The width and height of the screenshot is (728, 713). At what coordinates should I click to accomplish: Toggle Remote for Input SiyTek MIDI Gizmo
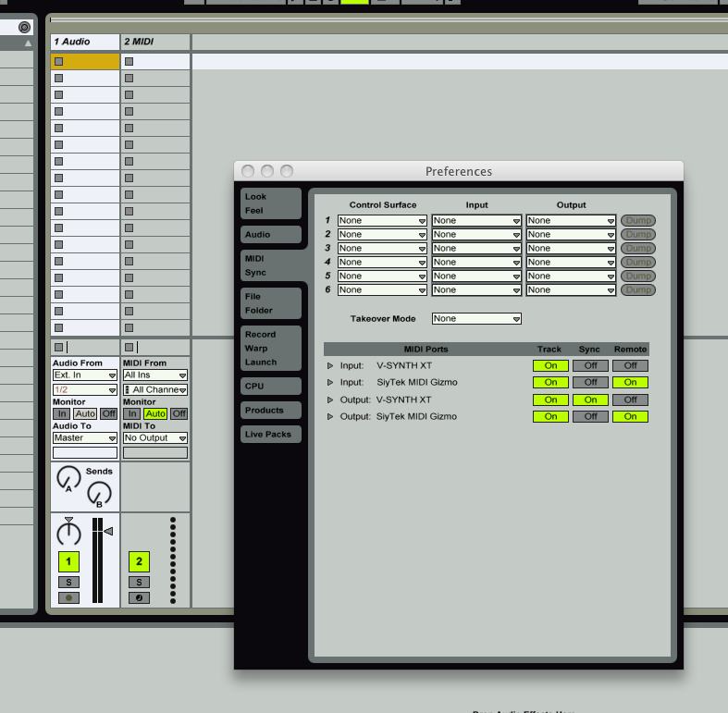[x=631, y=383]
